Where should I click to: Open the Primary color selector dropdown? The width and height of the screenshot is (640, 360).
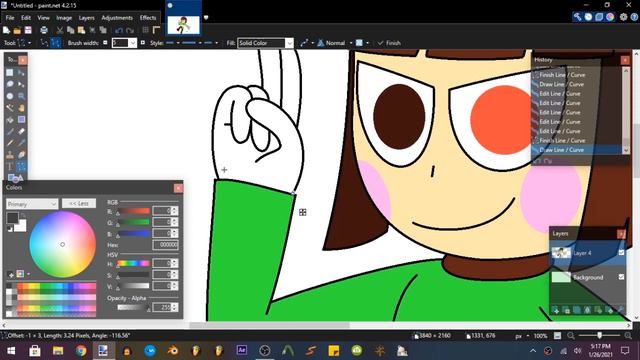(x=32, y=204)
